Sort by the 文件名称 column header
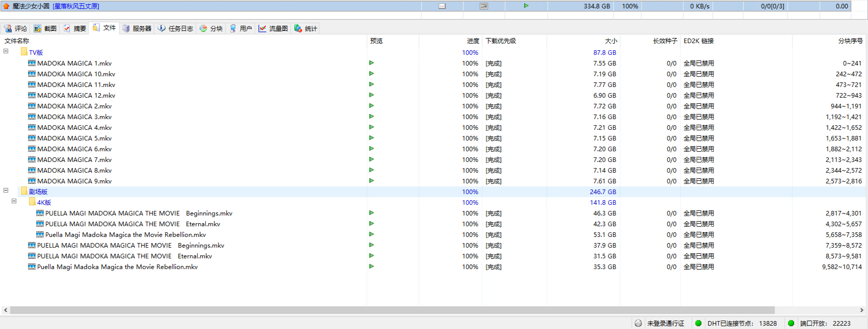The image size is (868, 329). [17, 41]
